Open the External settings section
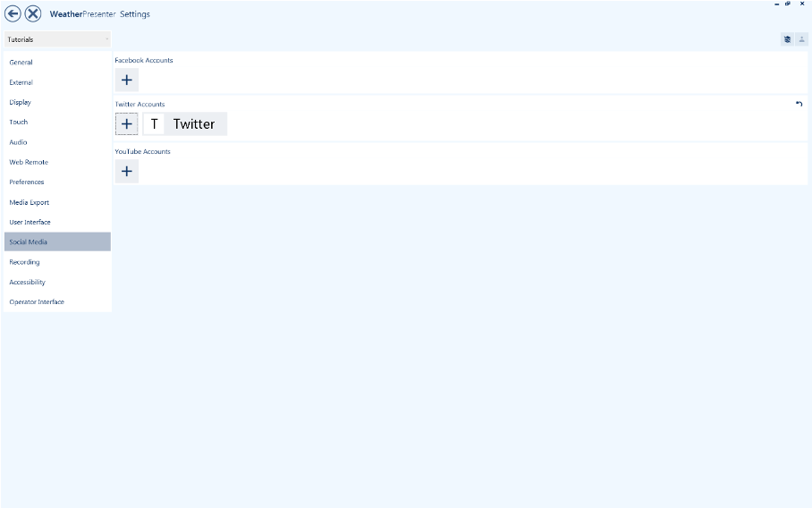 pyautogui.click(x=57, y=82)
